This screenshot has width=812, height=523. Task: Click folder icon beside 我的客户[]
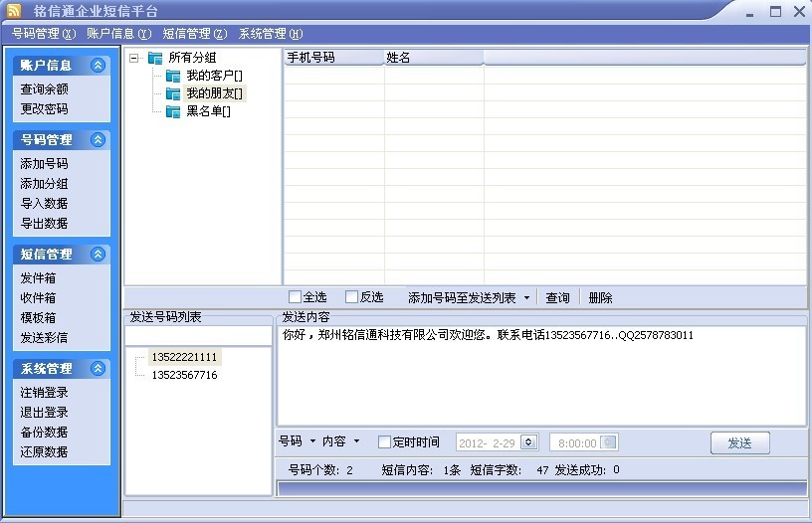pos(173,76)
